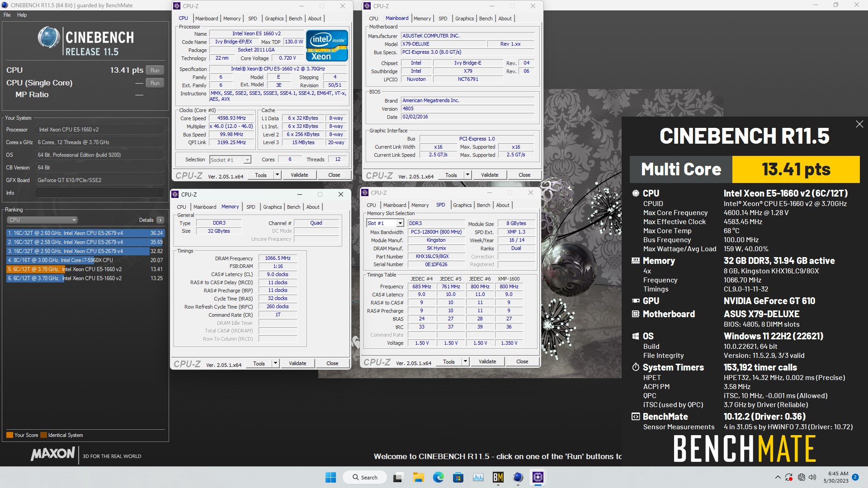
Task: Open CPU tab in CPU-Z SPD window
Action: click(371, 205)
